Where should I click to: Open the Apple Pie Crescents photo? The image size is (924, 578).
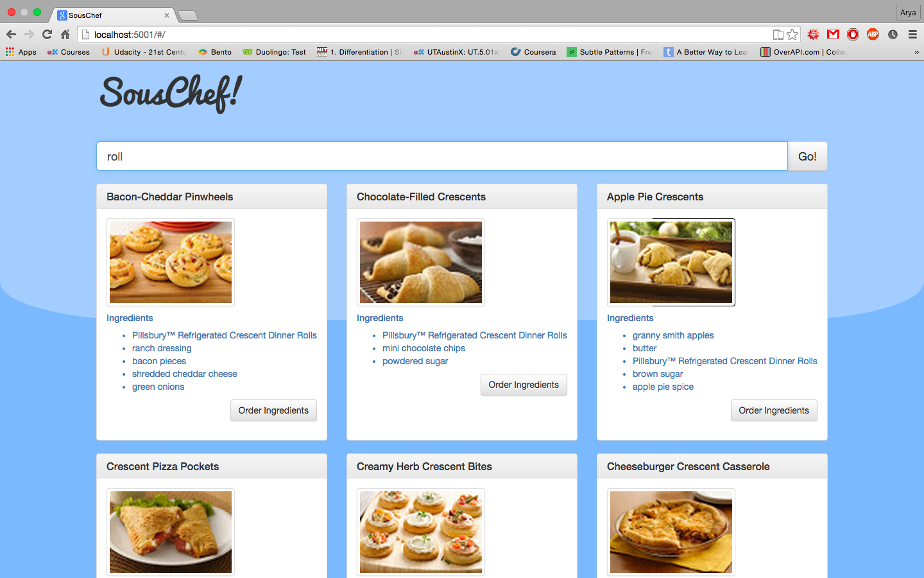(671, 262)
